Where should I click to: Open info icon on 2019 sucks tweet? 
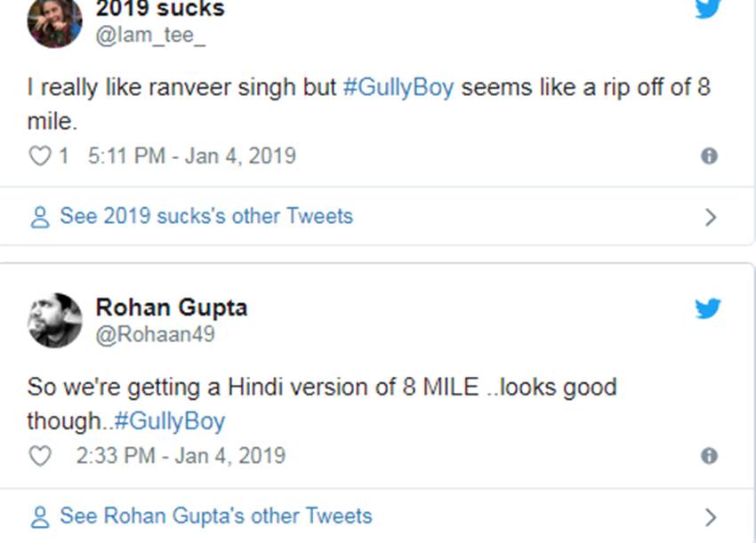point(709,156)
